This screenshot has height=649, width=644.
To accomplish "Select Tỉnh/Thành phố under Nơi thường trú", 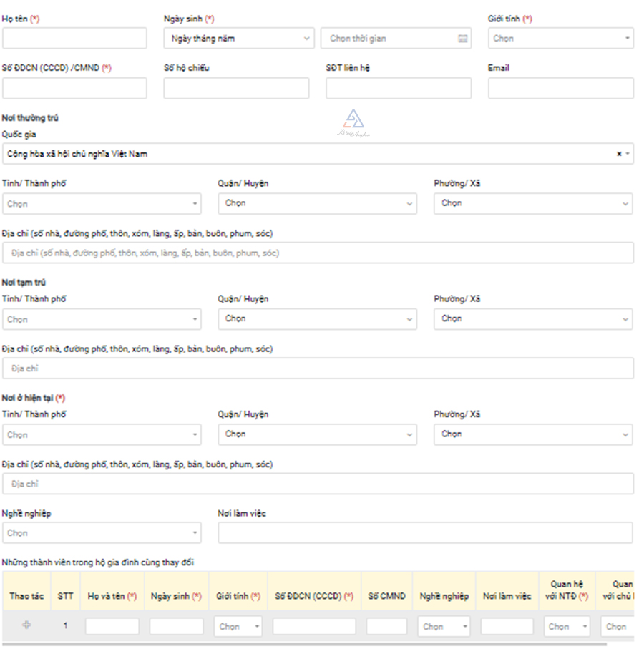I will pyautogui.click(x=102, y=204).
